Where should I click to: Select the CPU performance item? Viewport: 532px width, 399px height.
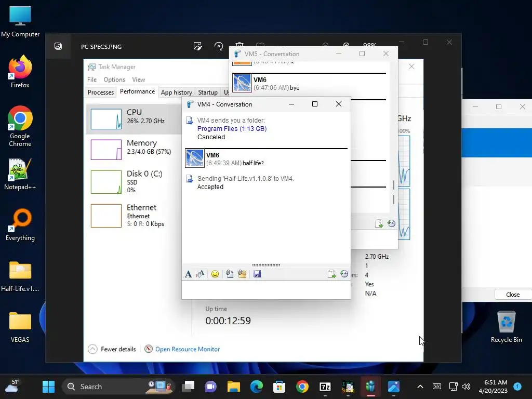point(134,119)
